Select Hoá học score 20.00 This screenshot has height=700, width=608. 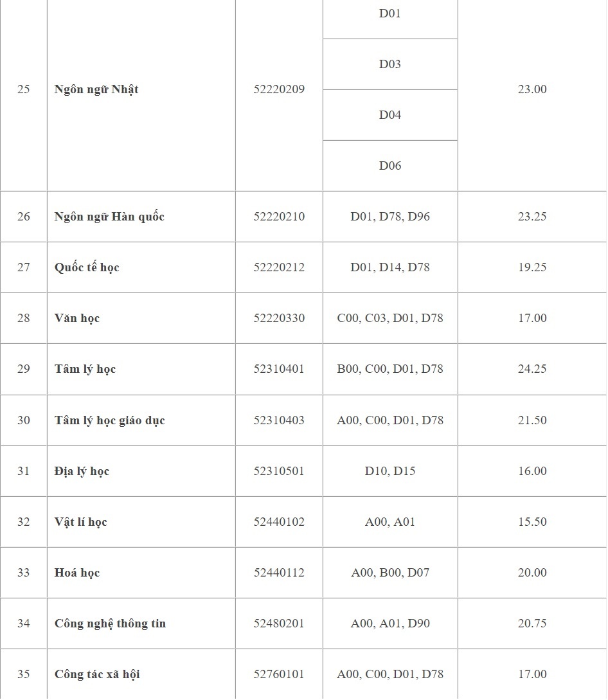click(x=532, y=573)
